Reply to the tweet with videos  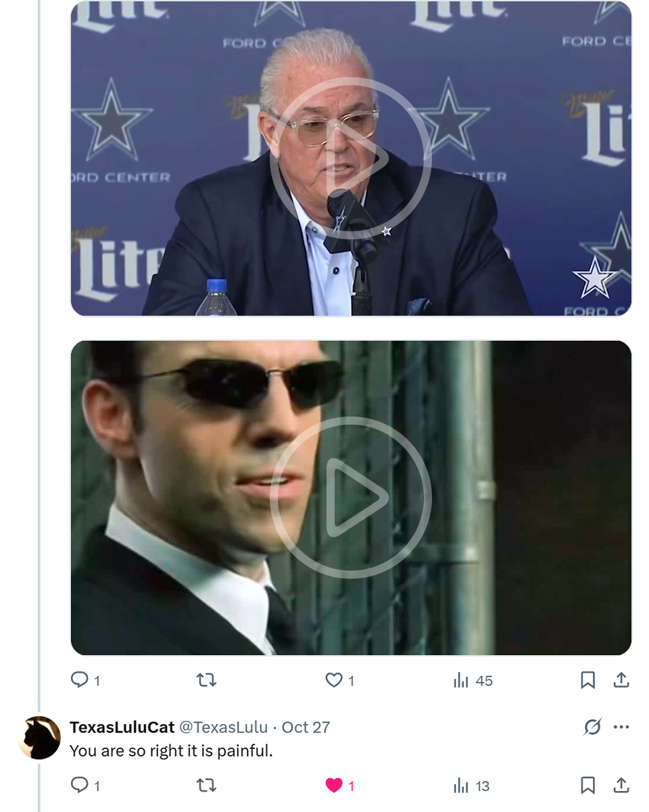(x=80, y=679)
